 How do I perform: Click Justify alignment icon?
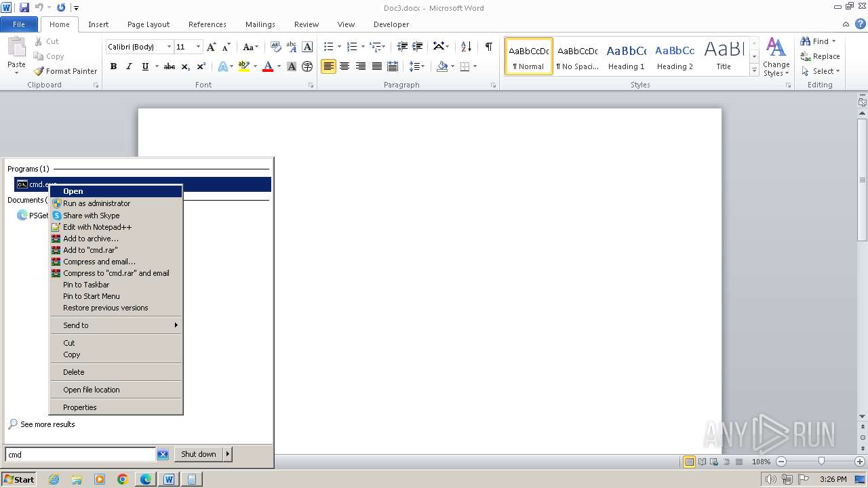(x=377, y=66)
